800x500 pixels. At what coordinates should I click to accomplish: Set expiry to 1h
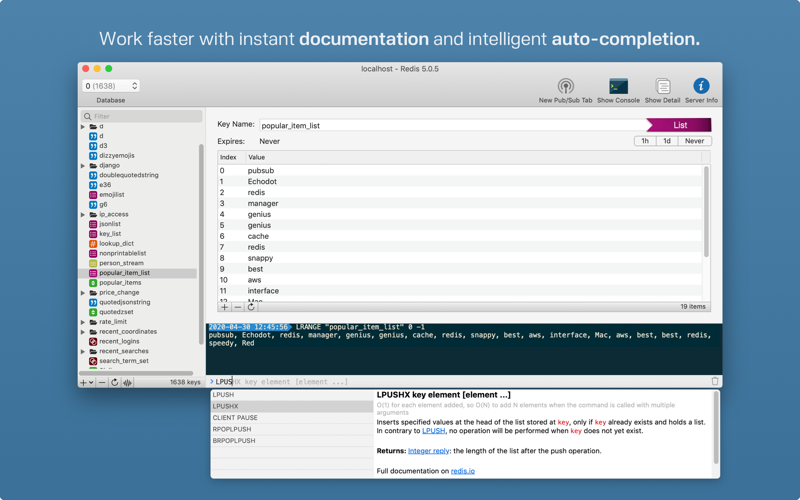tap(645, 141)
